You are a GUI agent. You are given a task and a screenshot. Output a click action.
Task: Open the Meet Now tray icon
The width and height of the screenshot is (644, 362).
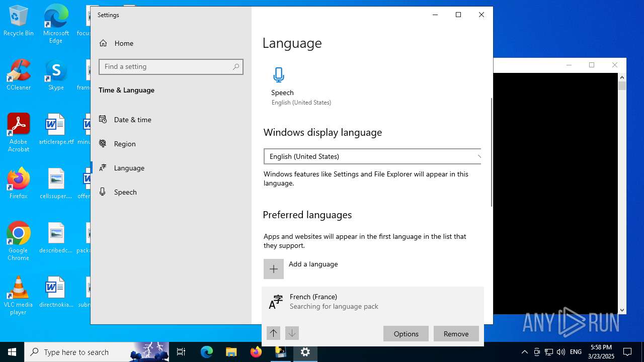[x=537, y=352]
